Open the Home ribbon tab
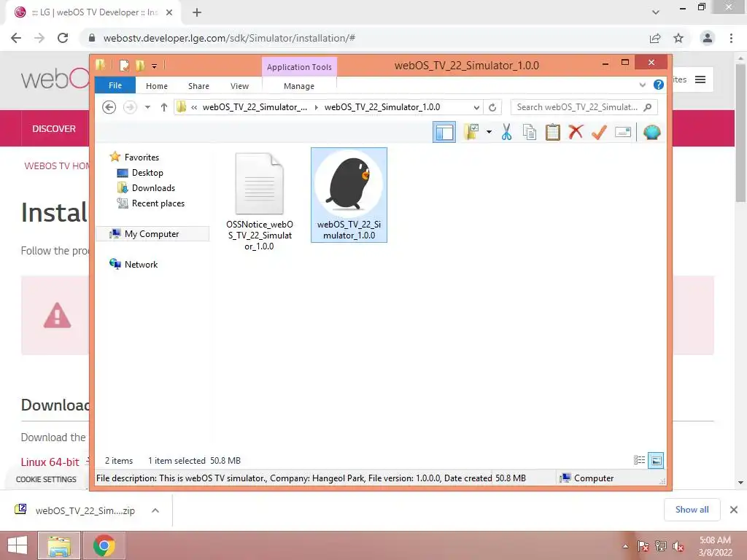The height and width of the screenshot is (560, 747). pyautogui.click(x=157, y=86)
